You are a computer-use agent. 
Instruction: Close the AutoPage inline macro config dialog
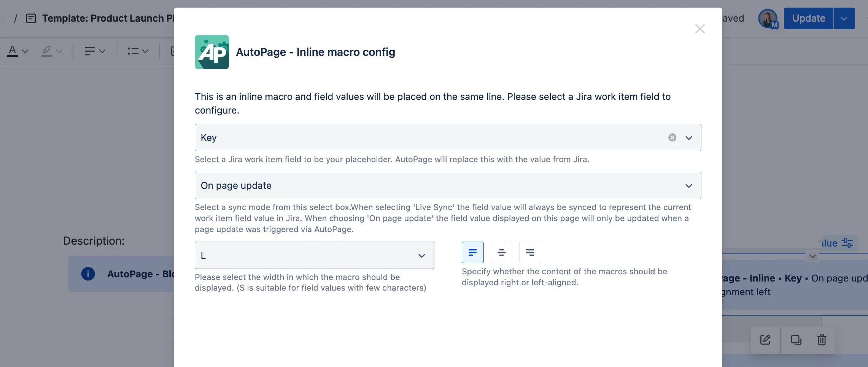pyautogui.click(x=700, y=29)
